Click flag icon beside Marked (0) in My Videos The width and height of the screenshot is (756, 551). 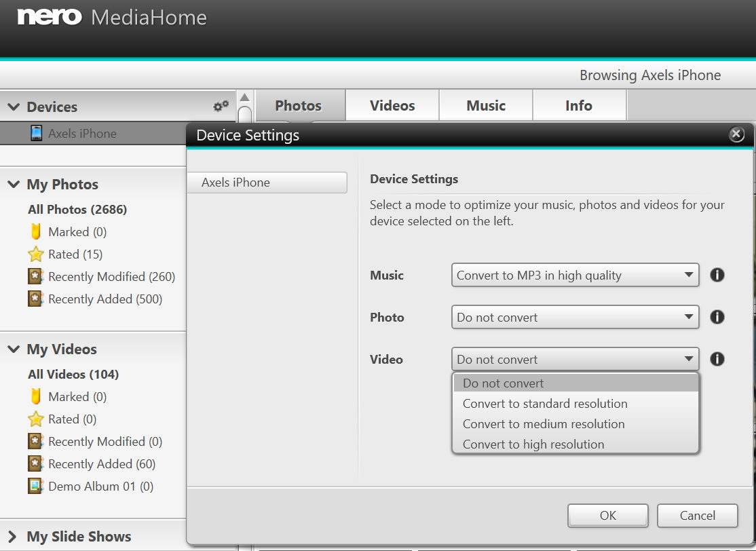[36, 397]
